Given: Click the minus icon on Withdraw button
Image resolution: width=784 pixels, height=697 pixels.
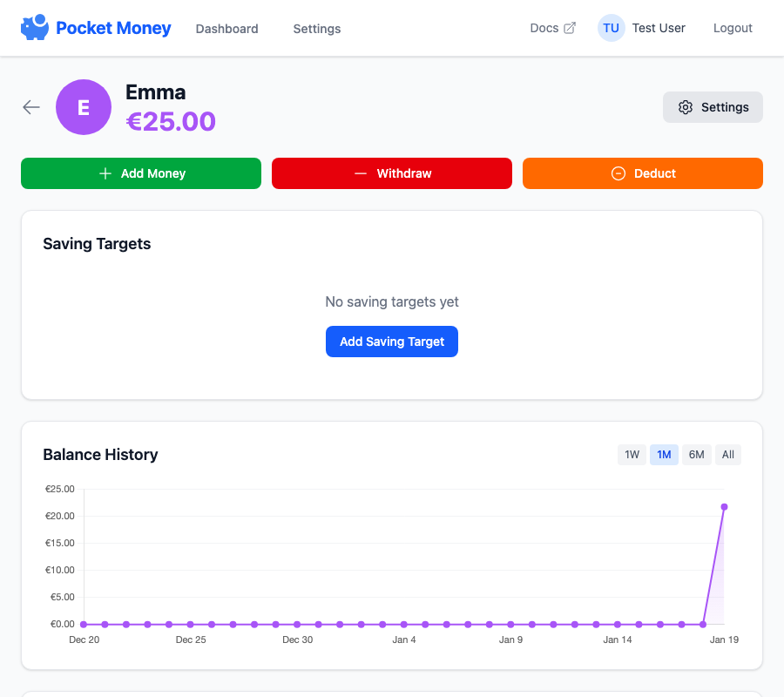Looking at the screenshot, I should pyautogui.click(x=361, y=173).
